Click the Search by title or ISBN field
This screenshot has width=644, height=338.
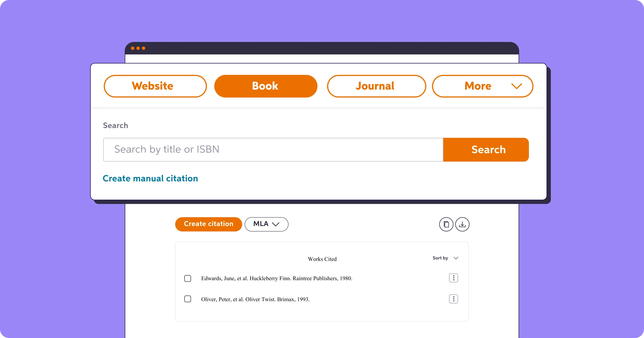click(x=273, y=149)
